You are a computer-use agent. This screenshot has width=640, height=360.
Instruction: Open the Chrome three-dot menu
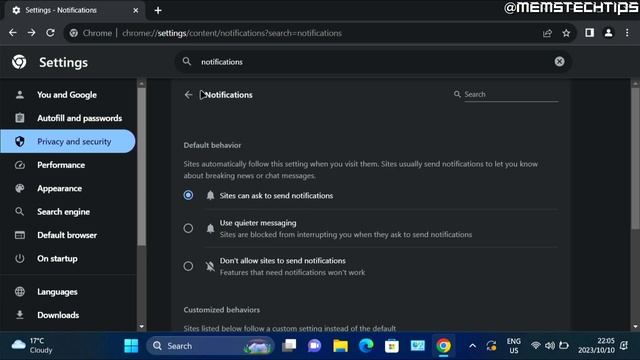tap(627, 33)
